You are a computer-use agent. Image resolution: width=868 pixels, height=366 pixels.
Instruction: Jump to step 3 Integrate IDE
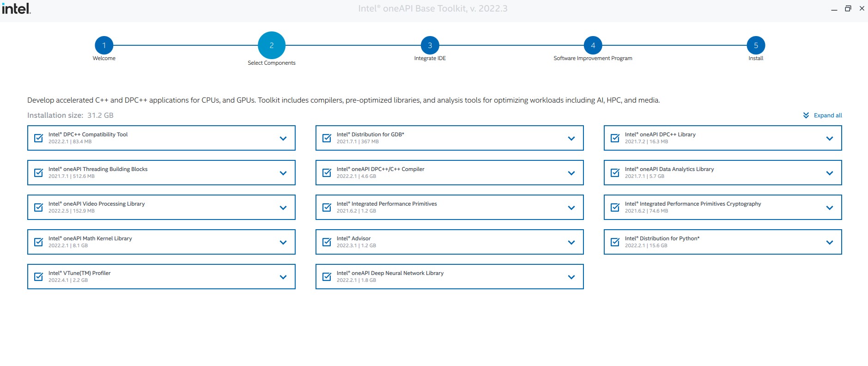(x=430, y=45)
